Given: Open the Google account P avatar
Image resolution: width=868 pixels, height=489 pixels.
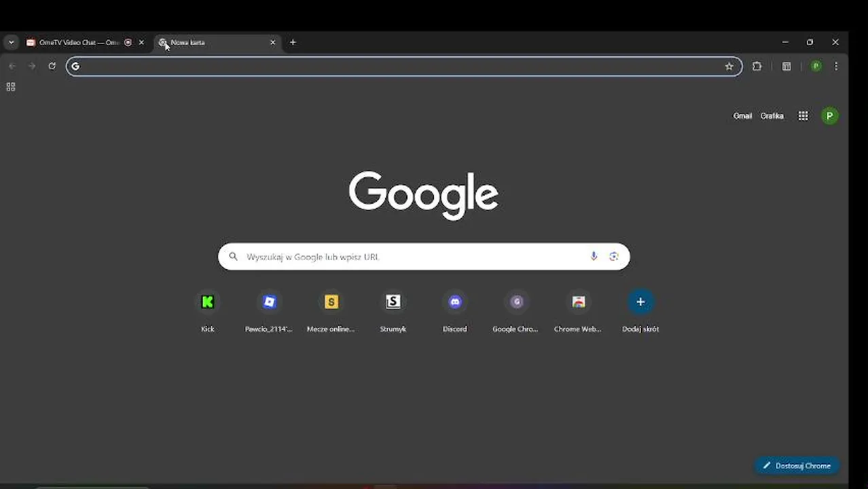Looking at the screenshot, I should (x=829, y=116).
